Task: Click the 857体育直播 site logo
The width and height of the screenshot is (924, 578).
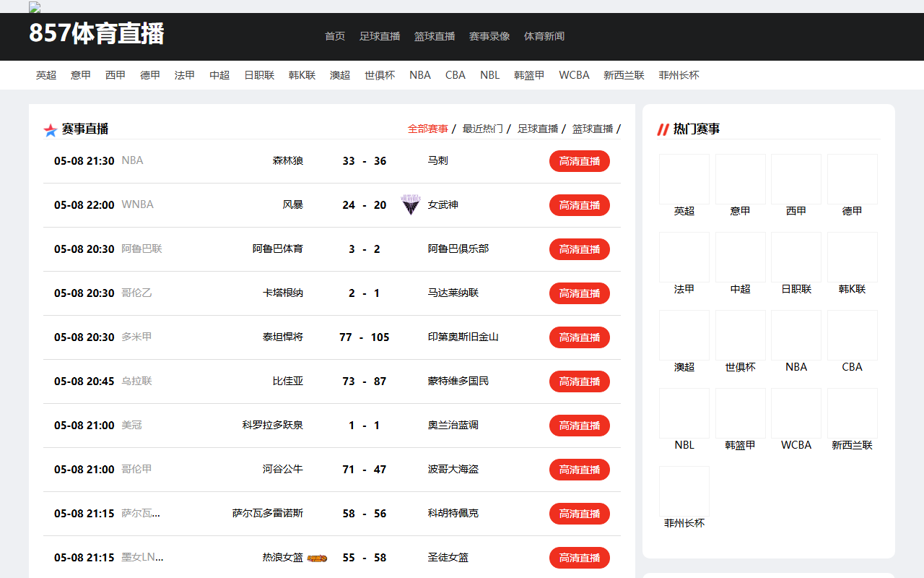Action: click(97, 34)
